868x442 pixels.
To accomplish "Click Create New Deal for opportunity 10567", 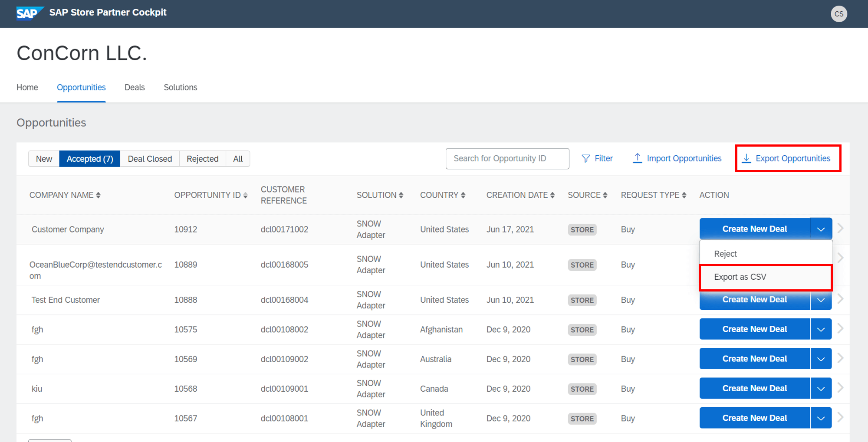I will coord(755,418).
